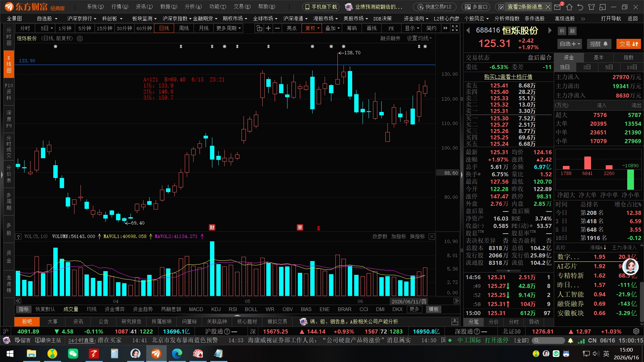Go to next stock with right arrow

pyautogui.click(x=550, y=31)
